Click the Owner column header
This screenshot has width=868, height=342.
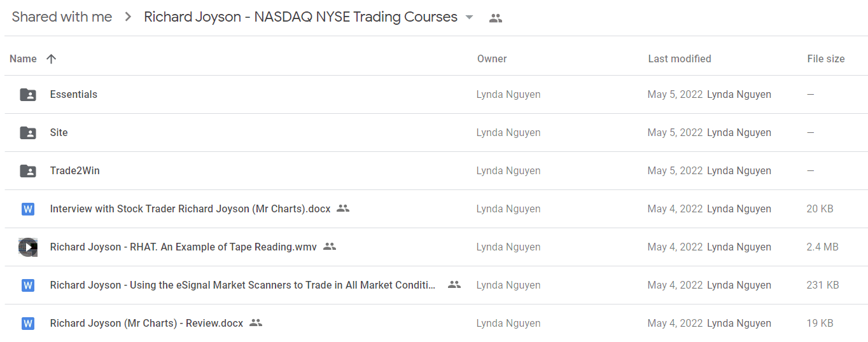[x=492, y=58]
